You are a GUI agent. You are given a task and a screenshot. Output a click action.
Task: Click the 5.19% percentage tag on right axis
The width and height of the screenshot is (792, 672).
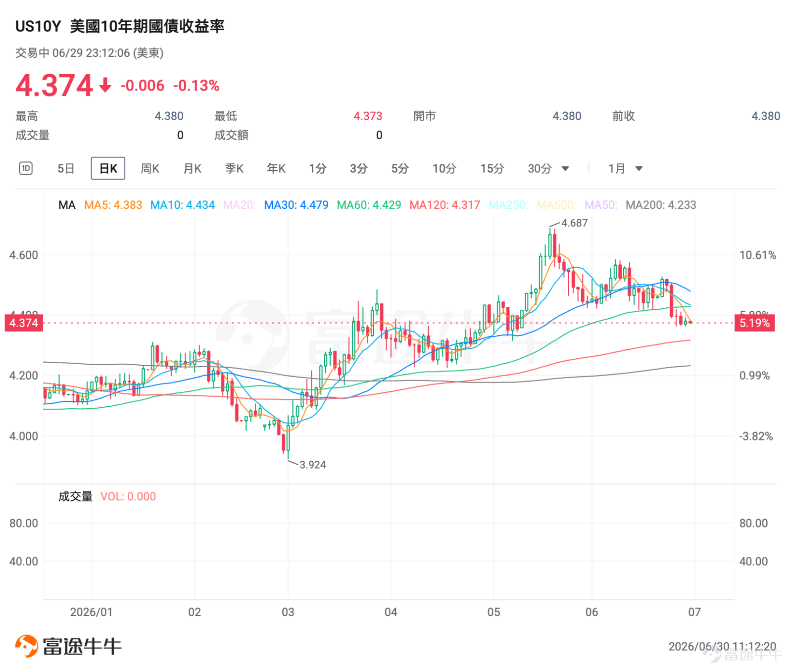point(754,323)
